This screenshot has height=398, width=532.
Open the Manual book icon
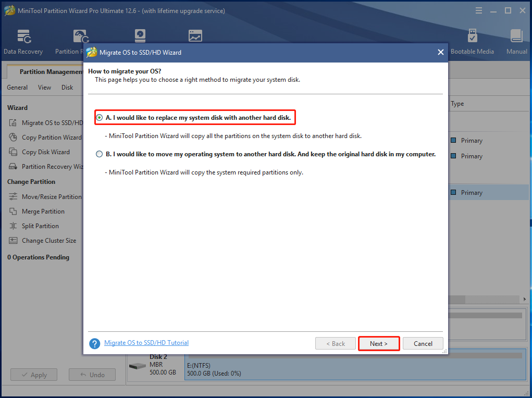(516, 35)
